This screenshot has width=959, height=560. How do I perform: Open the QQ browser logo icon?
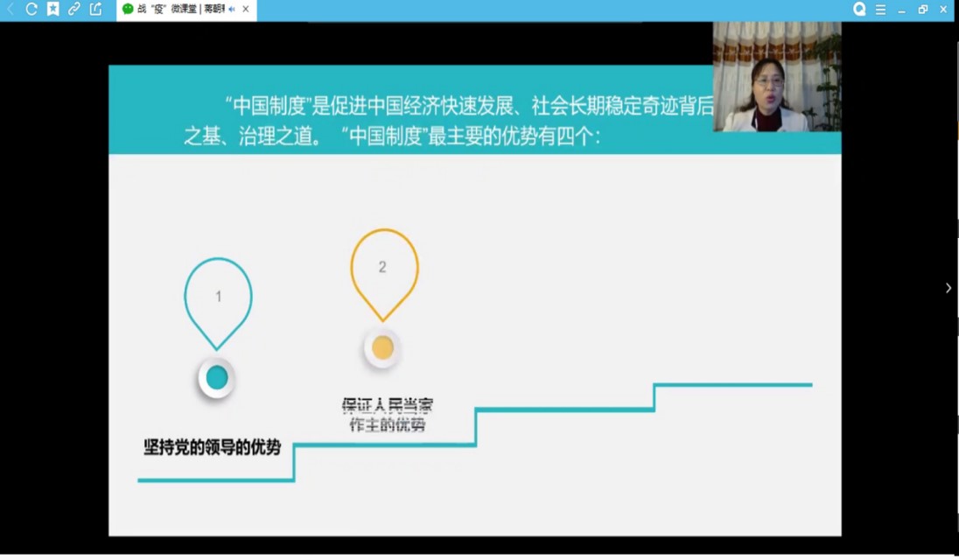859,10
